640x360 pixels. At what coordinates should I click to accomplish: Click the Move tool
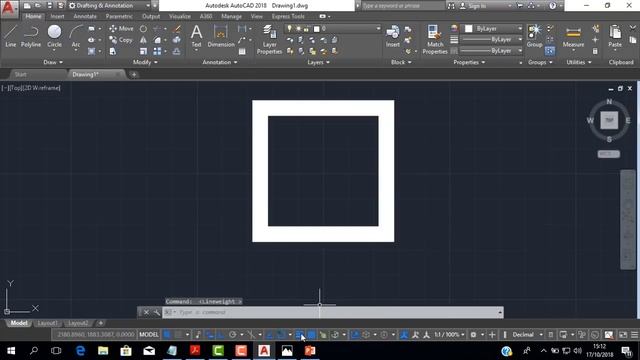tap(121, 29)
